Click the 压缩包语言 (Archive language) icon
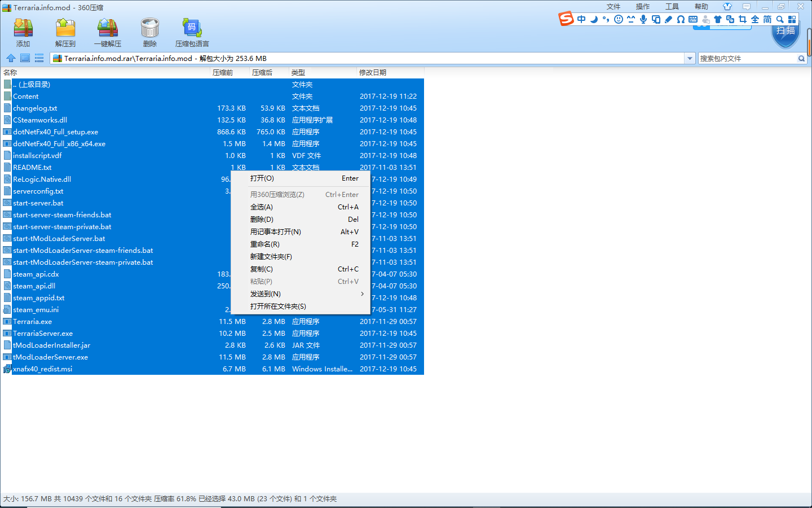This screenshot has height=508, width=812. tap(192, 28)
